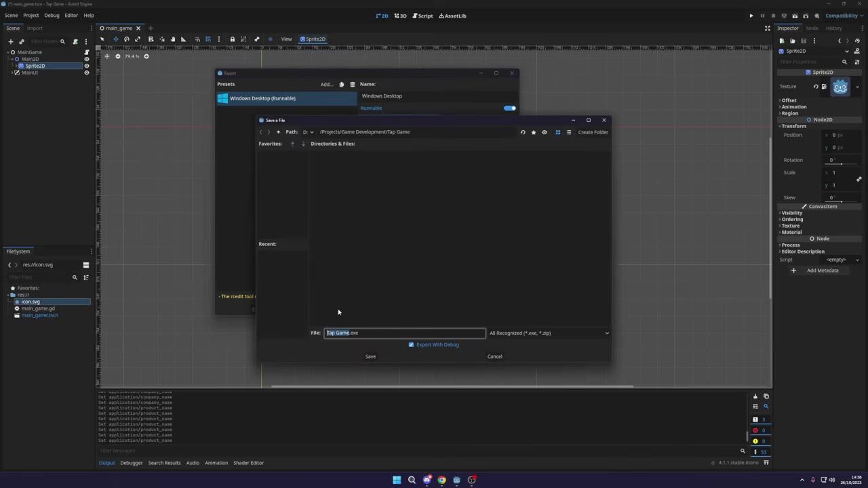Adjust the Skew slider in Inspector
This screenshot has width=868, height=488.
842,201
